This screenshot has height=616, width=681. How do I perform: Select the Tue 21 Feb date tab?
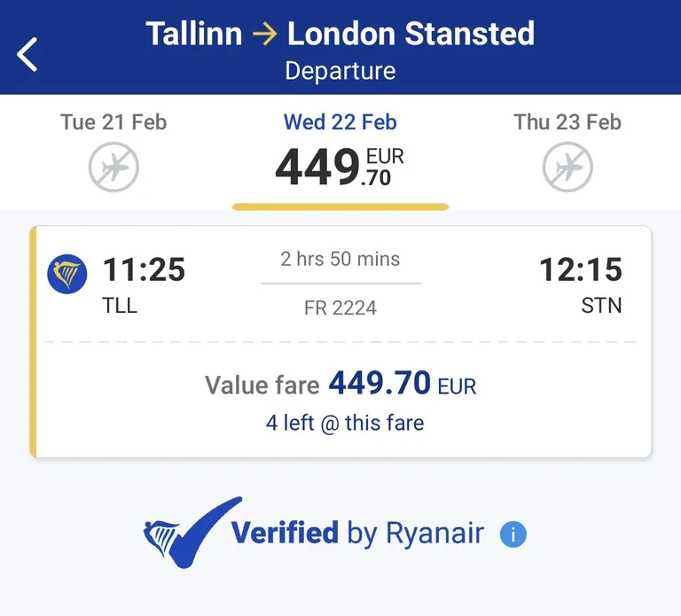(113, 152)
